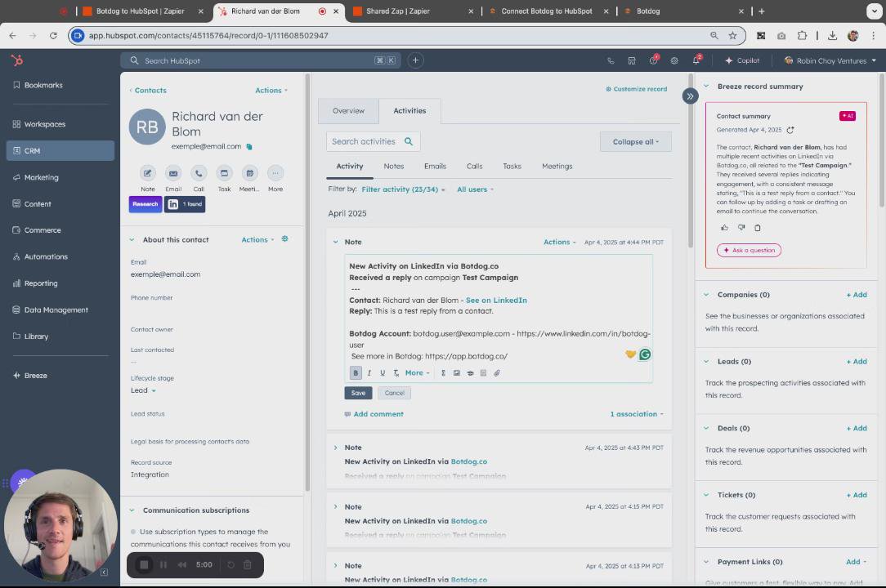
Task: Click the attachment paperclip in note editor
Action: click(x=497, y=372)
